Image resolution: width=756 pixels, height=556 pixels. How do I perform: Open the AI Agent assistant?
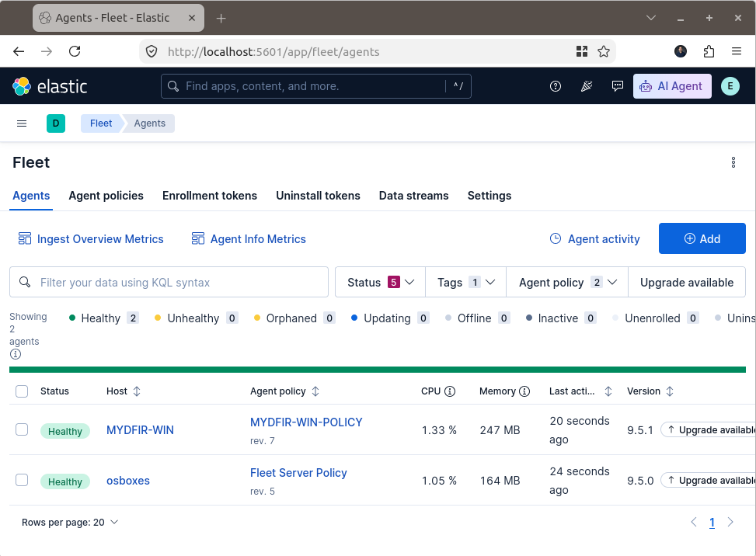coord(672,86)
